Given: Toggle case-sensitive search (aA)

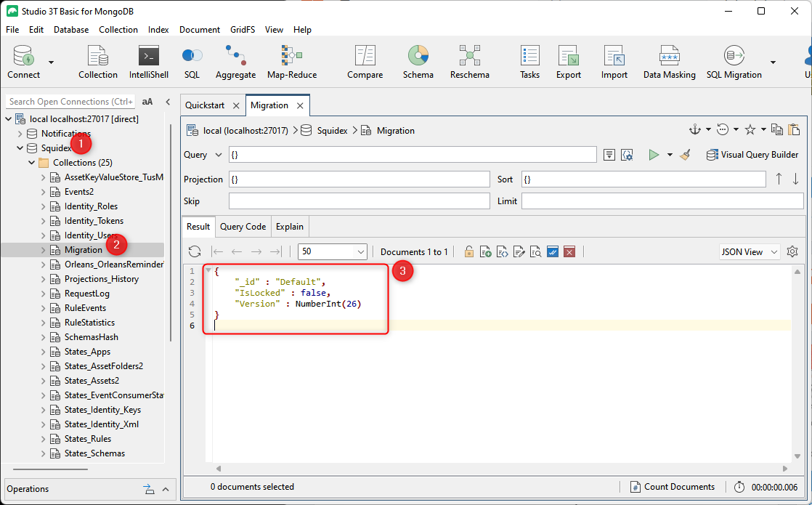Looking at the screenshot, I should [x=147, y=102].
